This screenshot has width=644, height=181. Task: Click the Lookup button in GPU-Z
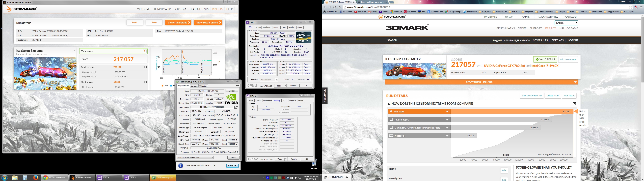coord(232,91)
